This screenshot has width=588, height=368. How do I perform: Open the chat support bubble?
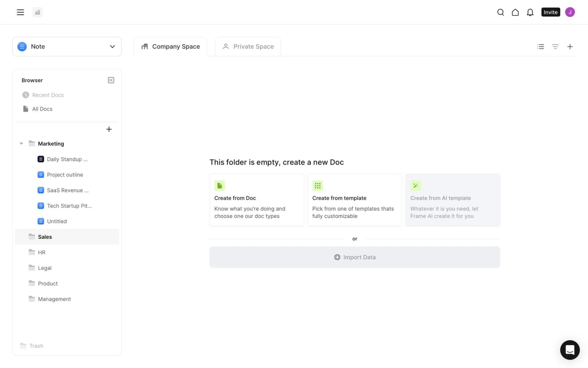(570, 350)
